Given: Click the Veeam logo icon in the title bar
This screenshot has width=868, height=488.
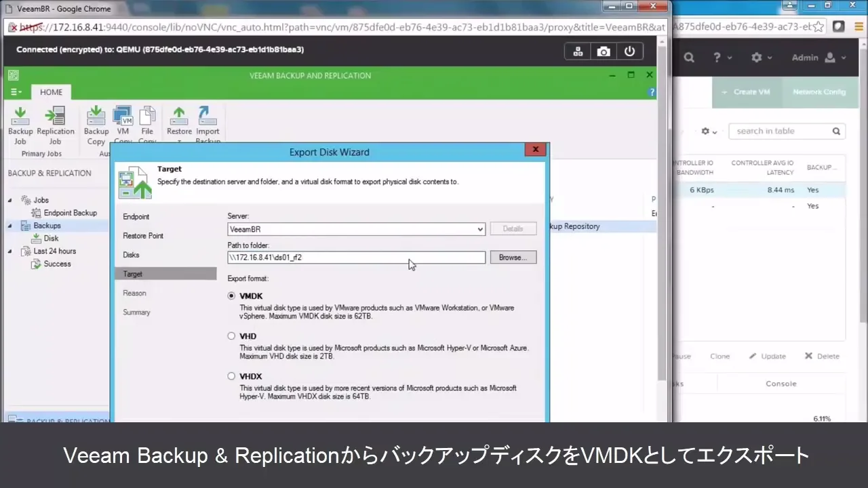Looking at the screenshot, I should (x=13, y=75).
